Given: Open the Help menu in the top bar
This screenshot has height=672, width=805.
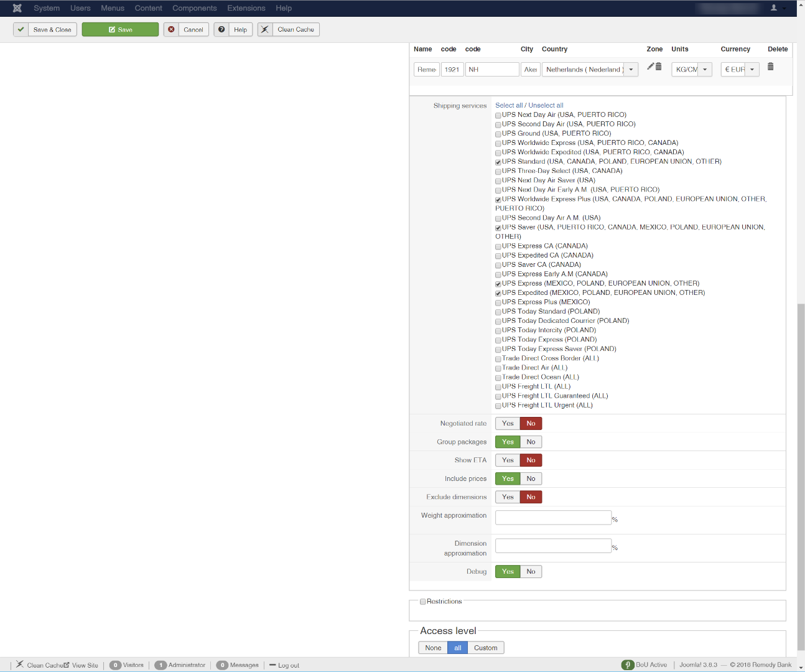Looking at the screenshot, I should point(284,8).
